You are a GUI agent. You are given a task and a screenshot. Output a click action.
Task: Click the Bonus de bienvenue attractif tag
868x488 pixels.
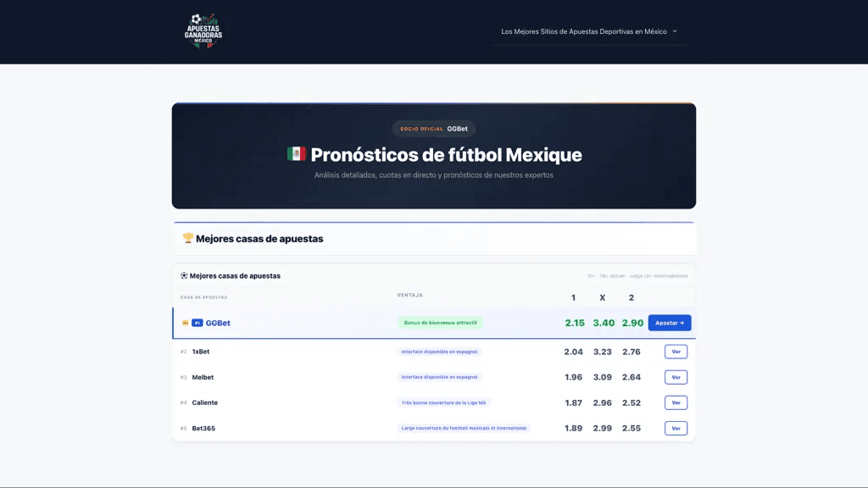(x=440, y=323)
